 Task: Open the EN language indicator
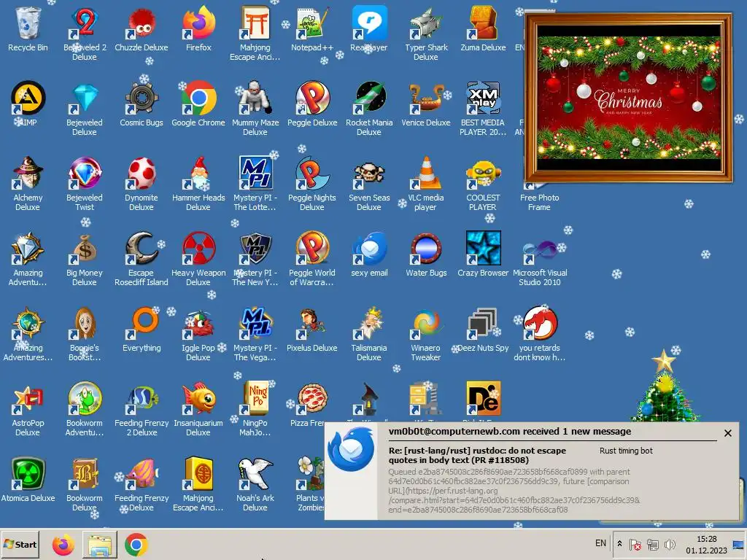(601, 543)
